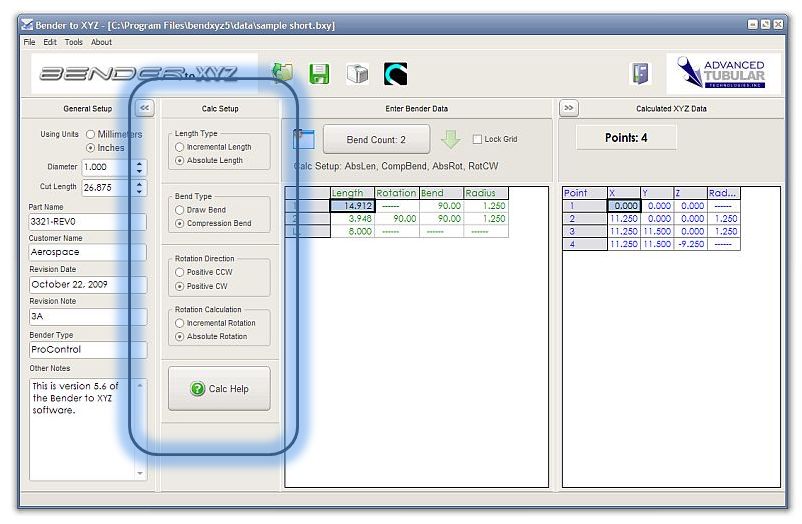Click the Calc Help button
This screenshot has width=802, height=524.
pyautogui.click(x=219, y=389)
